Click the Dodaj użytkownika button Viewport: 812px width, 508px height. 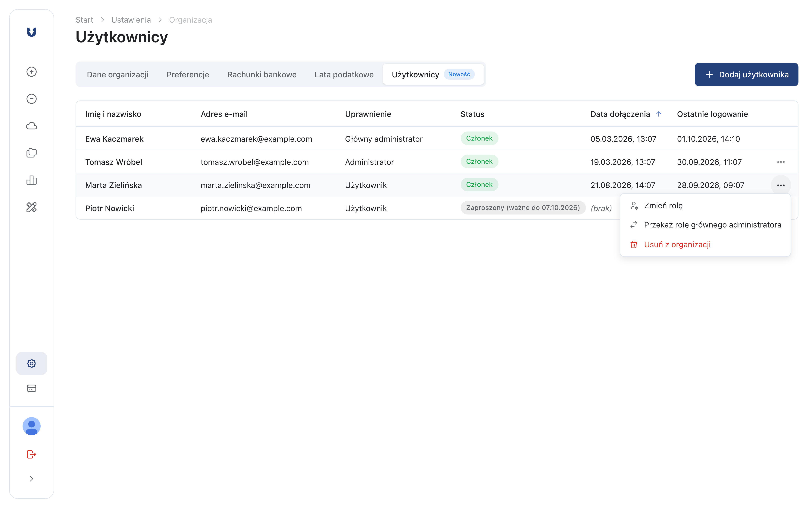tap(746, 75)
